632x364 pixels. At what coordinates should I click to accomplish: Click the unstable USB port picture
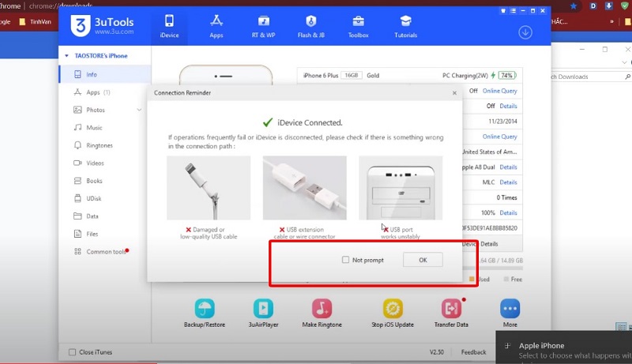[401, 188]
